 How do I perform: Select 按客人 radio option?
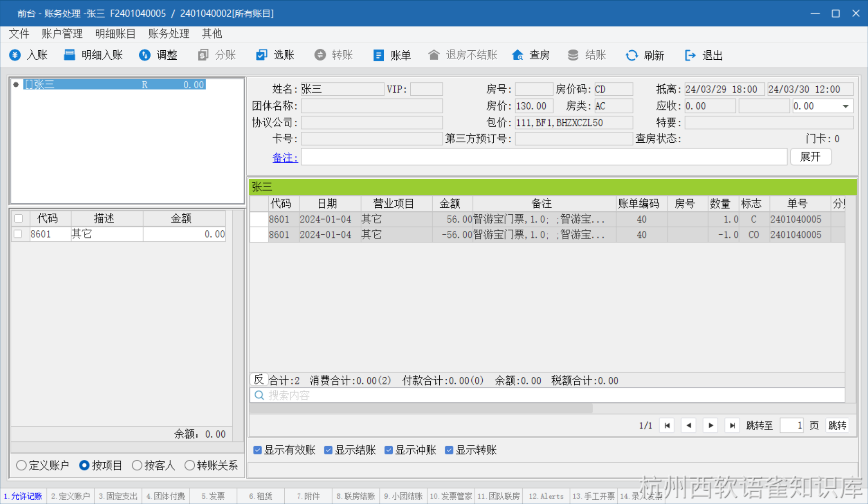click(x=137, y=465)
